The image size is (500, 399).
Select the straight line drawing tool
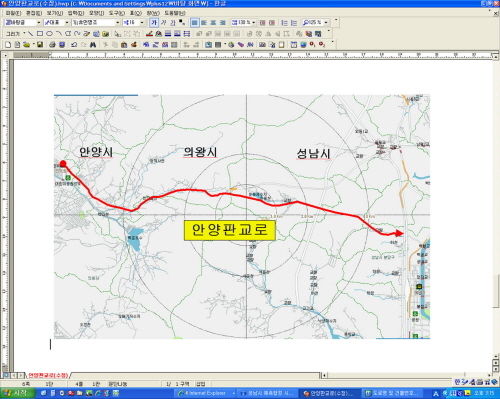31,33
